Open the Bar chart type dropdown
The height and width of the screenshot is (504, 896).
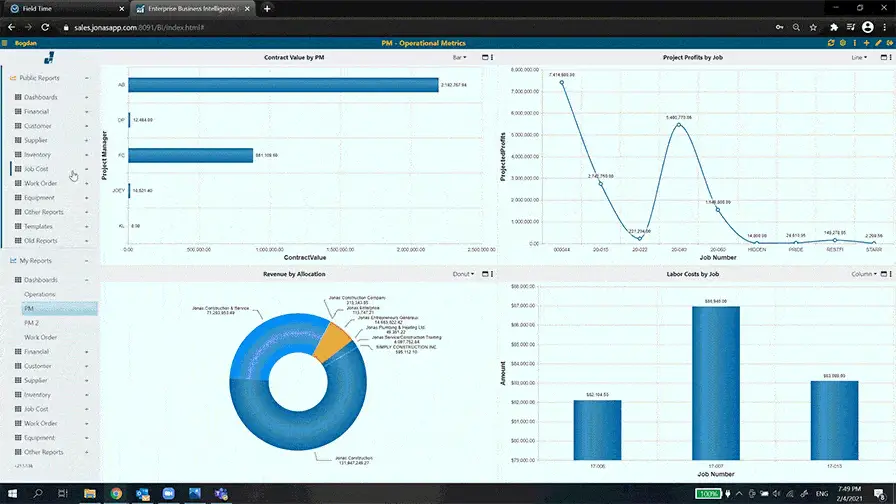[x=459, y=58]
